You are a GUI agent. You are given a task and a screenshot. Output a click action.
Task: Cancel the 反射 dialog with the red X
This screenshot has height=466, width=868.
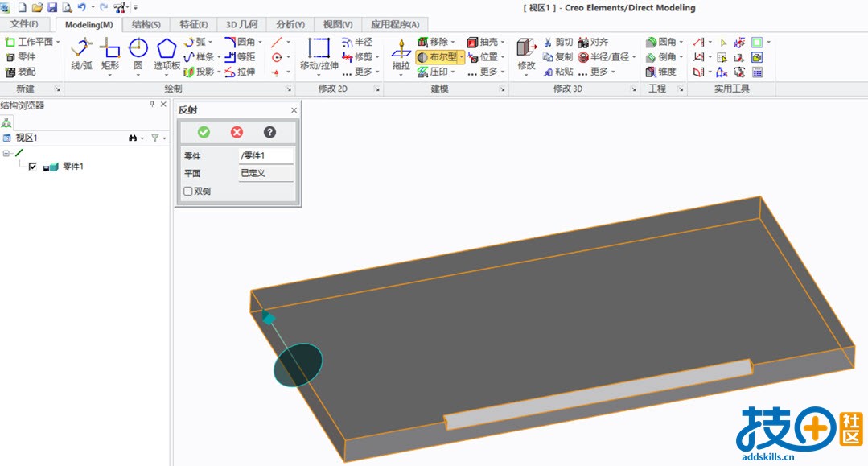[x=237, y=132]
